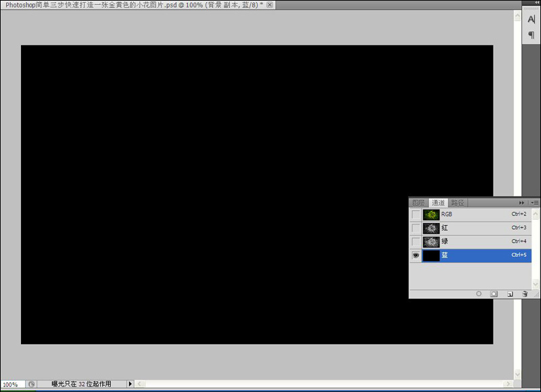Click document vertical scrollbar up arrow
This screenshot has height=392, width=541.
[x=517, y=16]
